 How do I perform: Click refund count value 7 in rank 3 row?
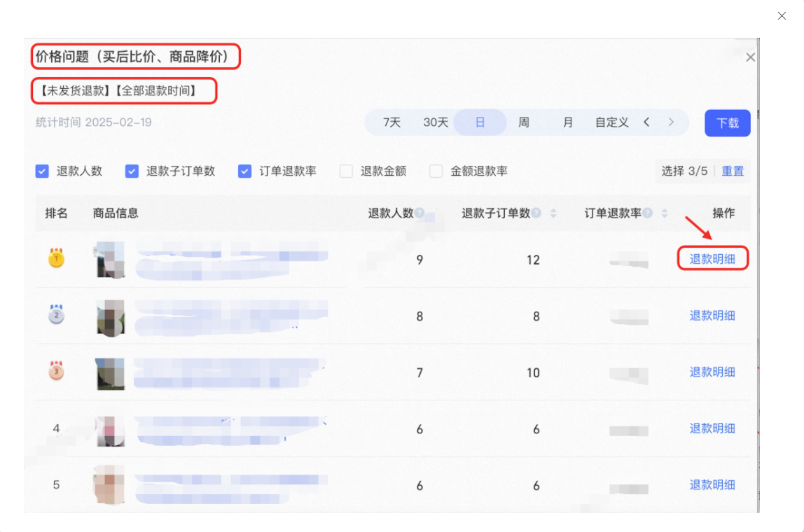[420, 372]
